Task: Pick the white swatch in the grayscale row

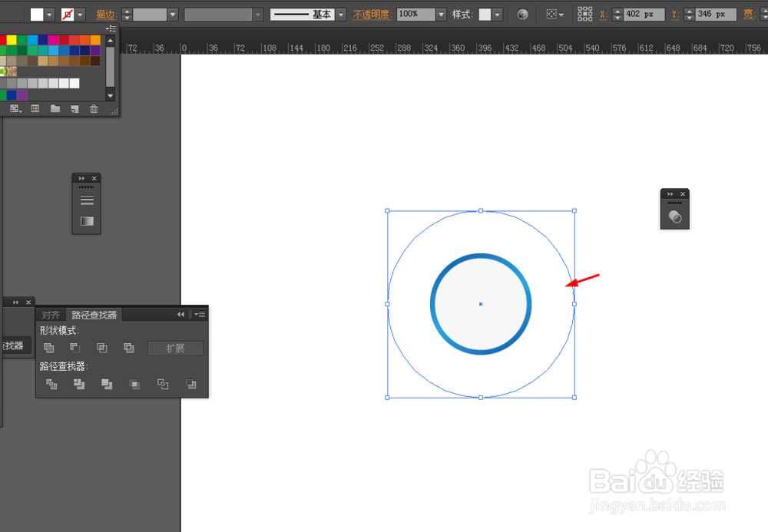Action: pos(74,83)
